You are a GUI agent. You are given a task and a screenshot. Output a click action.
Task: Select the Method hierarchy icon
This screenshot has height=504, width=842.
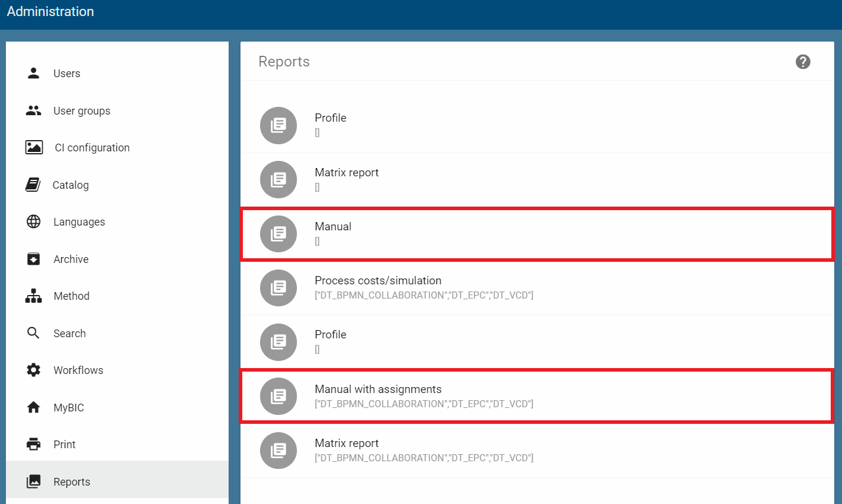(33, 296)
